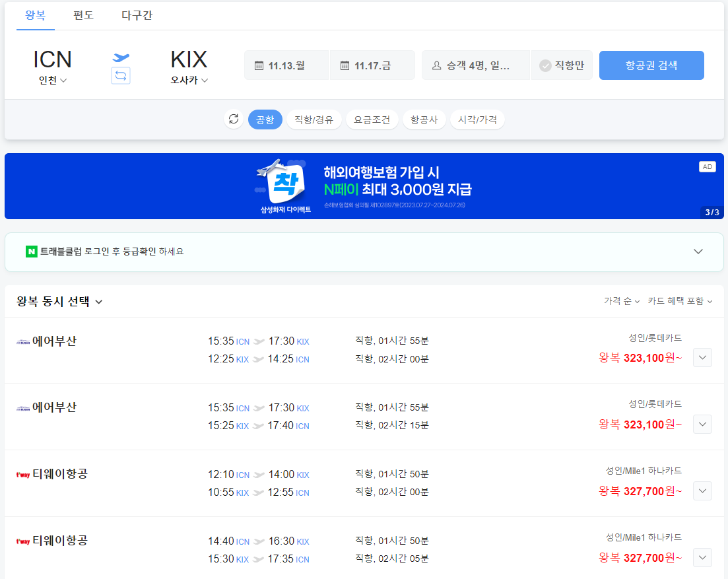Click the refresh filter icon

[234, 119]
